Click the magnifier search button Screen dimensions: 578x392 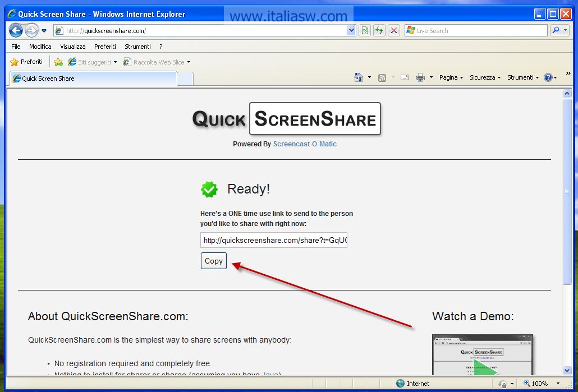556,31
